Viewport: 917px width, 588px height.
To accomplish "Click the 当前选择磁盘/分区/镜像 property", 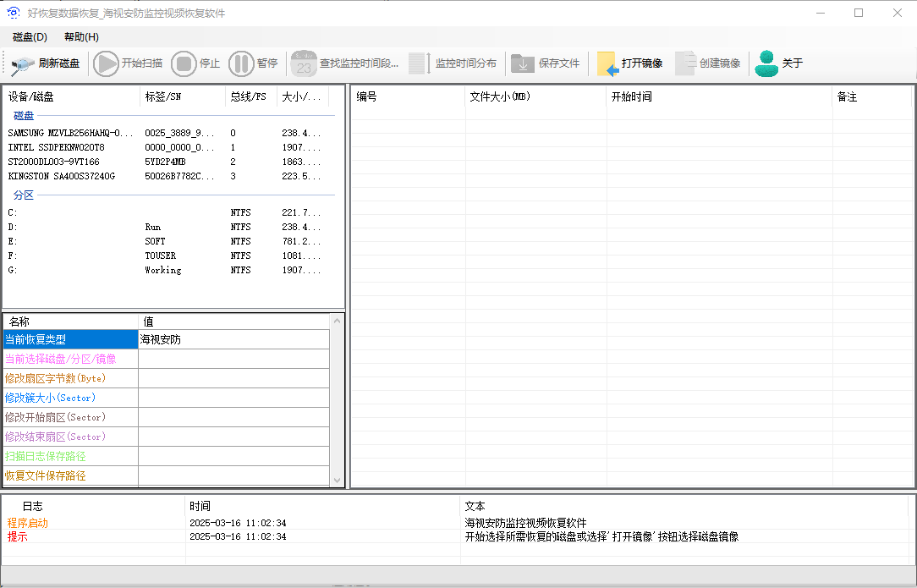I will [x=71, y=359].
